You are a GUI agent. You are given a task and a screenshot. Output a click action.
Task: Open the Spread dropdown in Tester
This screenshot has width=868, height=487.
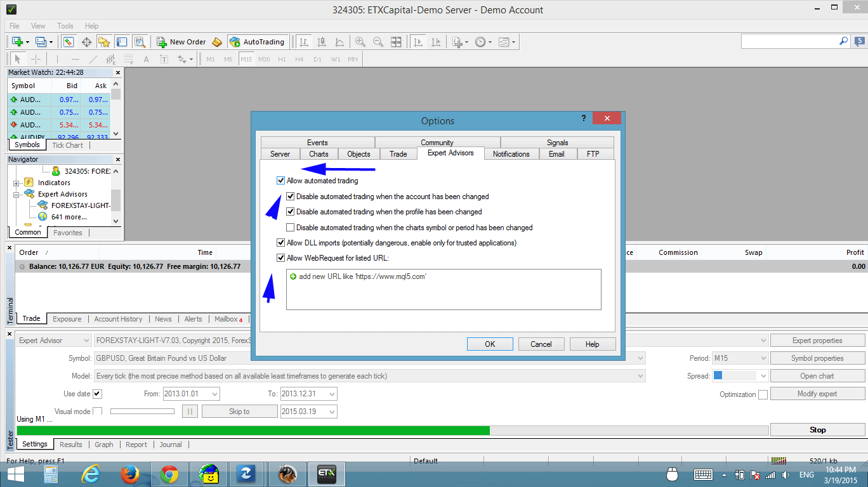763,376
